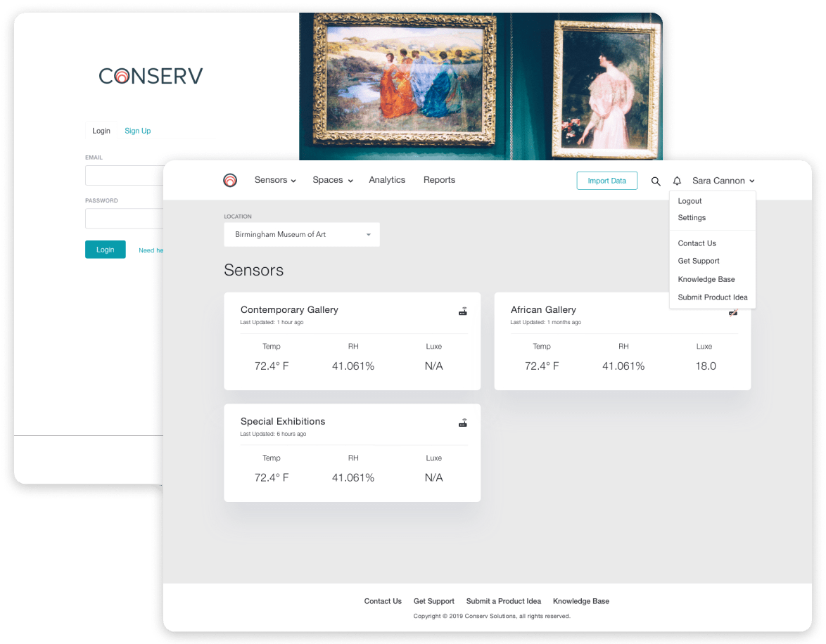826x644 pixels.
Task: Select Get Support in the user menu
Action: click(x=699, y=261)
